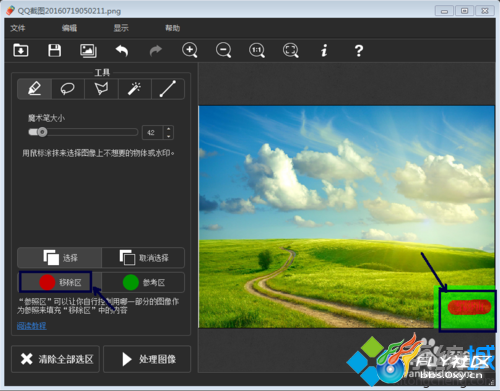Toggle the 选择 selection mode
The width and height of the screenshot is (500, 391).
[x=60, y=258]
